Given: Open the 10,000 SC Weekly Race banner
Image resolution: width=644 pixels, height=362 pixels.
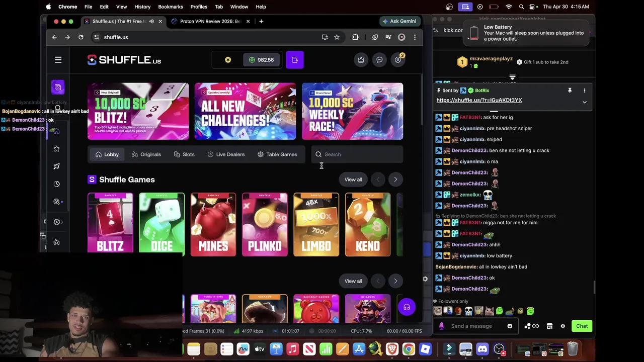Looking at the screenshot, I should (x=352, y=111).
